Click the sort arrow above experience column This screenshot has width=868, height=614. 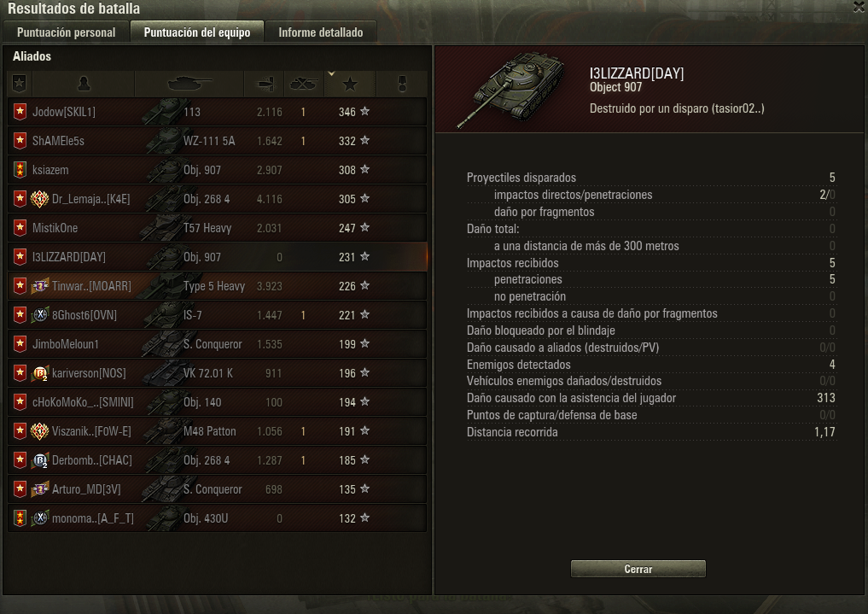(x=331, y=73)
